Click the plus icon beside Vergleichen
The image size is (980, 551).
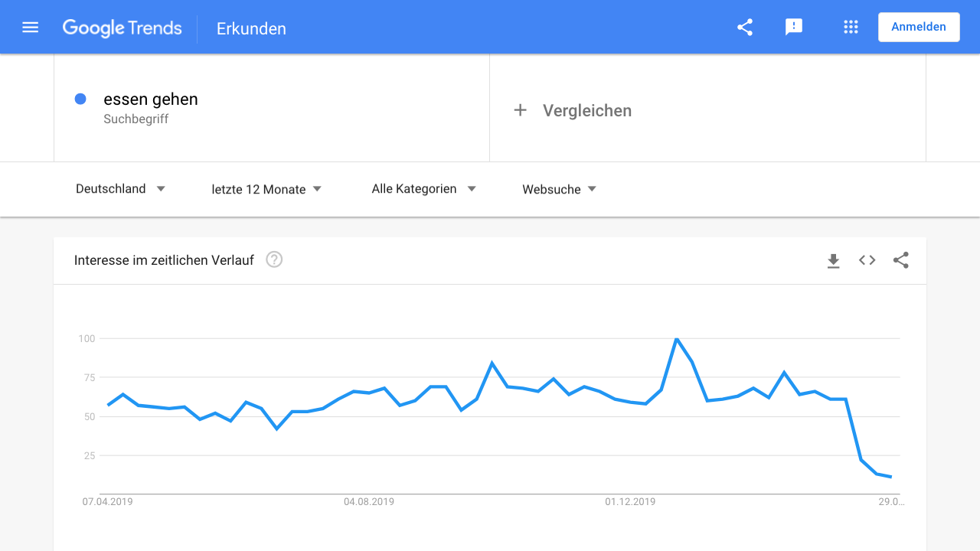tap(521, 110)
